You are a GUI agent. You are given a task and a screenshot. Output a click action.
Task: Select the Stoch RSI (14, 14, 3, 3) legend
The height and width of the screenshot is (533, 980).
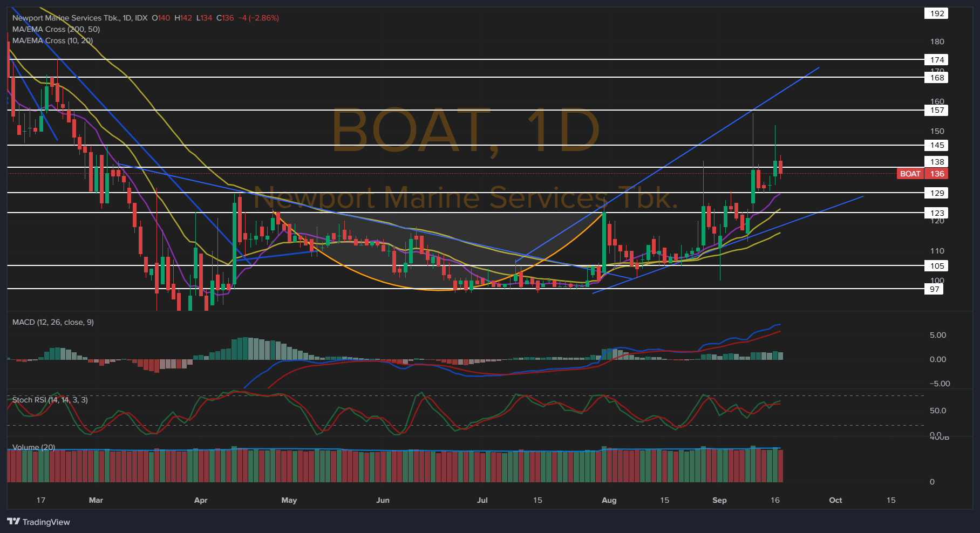tap(50, 400)
